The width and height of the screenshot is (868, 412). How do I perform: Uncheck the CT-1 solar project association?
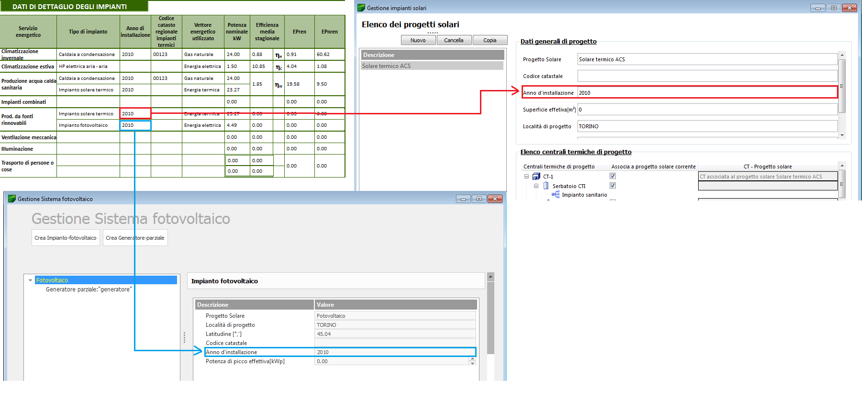click(612, 176)
